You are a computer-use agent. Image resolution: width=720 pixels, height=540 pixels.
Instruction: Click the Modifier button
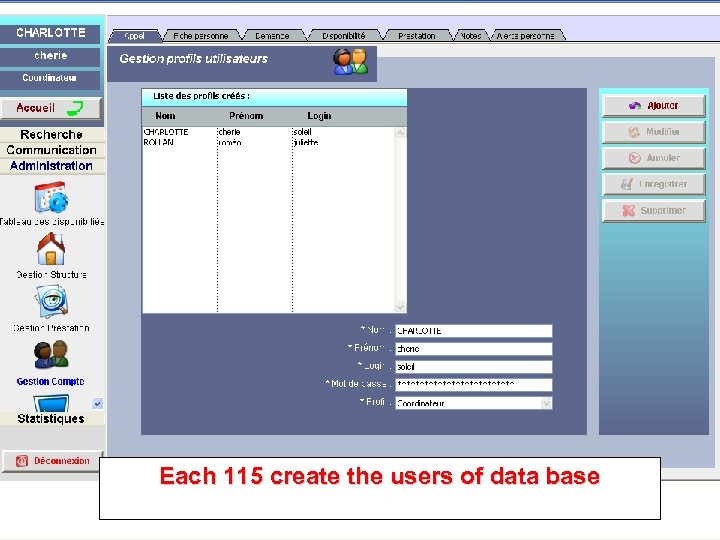pyautogui.click(x=654, y=132)
